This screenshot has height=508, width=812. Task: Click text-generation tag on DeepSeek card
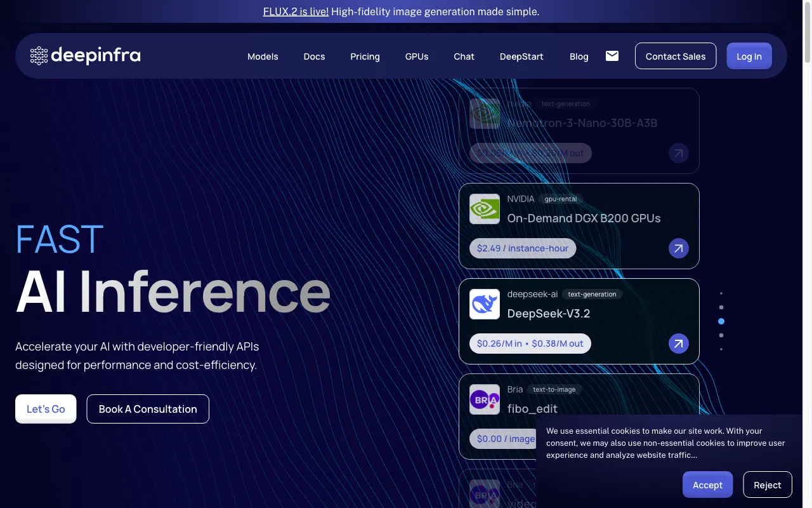[x=592, y=294]
